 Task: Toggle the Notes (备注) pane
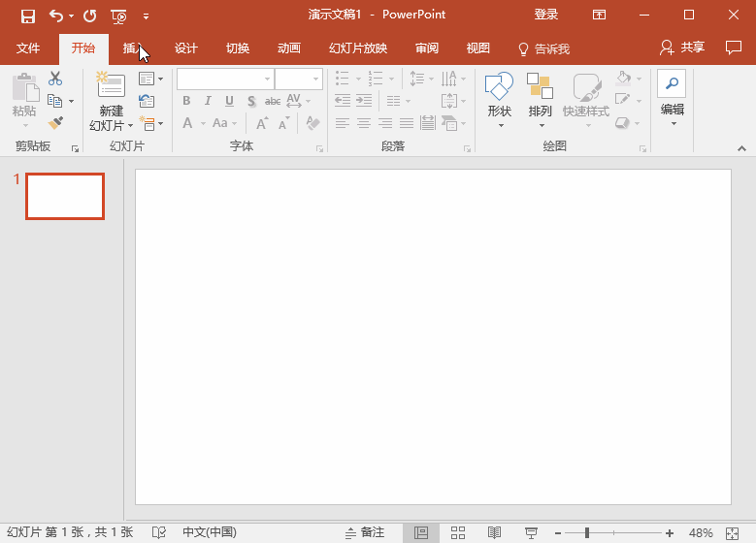point(365,533)
